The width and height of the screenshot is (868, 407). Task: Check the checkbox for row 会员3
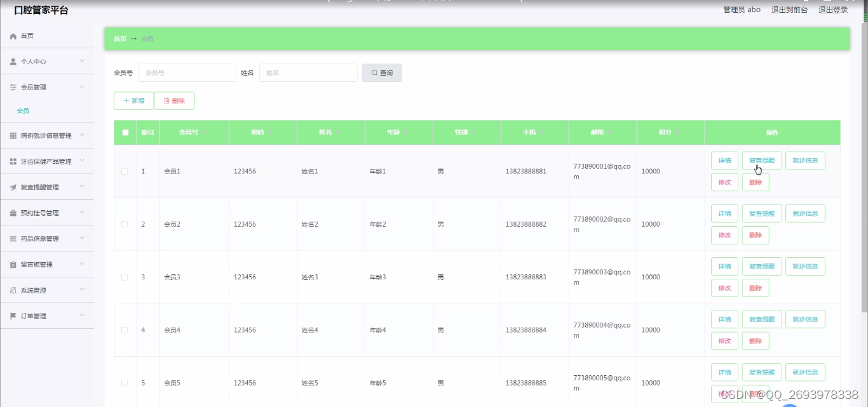(x=125, y=277)
